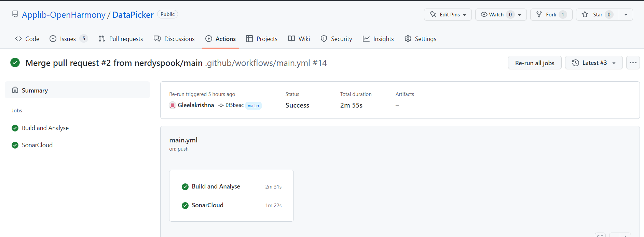Screen dimensions: 644x237
Task: Click the Fork button
Action: click(551, 14)
